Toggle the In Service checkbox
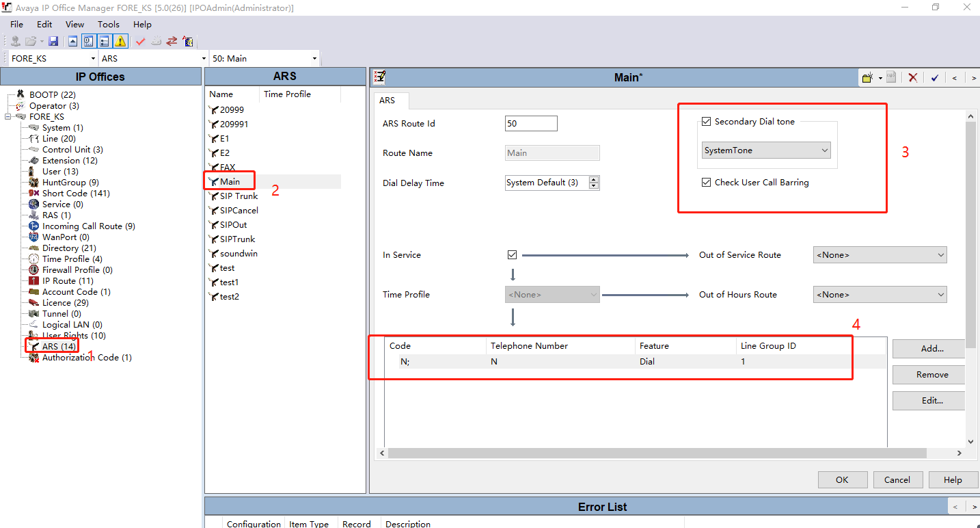The image size is (980, 528). pyautogui.click(x=513, y=255)
